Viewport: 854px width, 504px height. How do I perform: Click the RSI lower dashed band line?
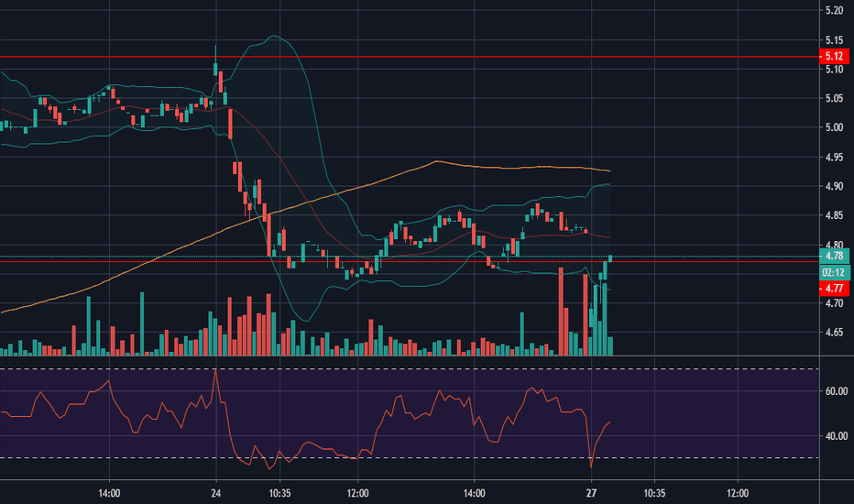(409, 457)
